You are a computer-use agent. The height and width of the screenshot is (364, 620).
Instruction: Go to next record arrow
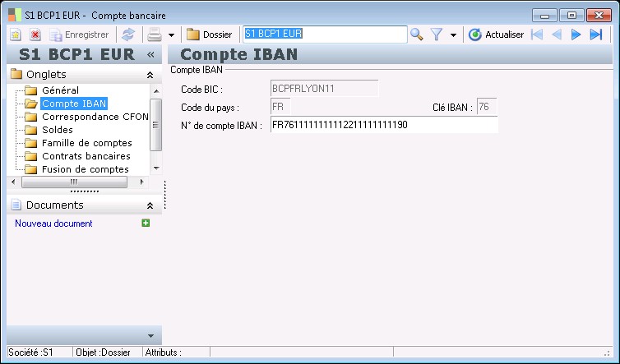coord(576,35)
